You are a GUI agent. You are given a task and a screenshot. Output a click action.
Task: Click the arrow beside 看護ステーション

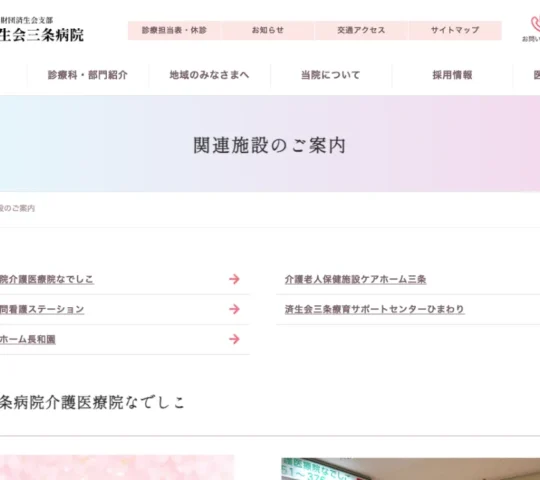pos(234,309)
